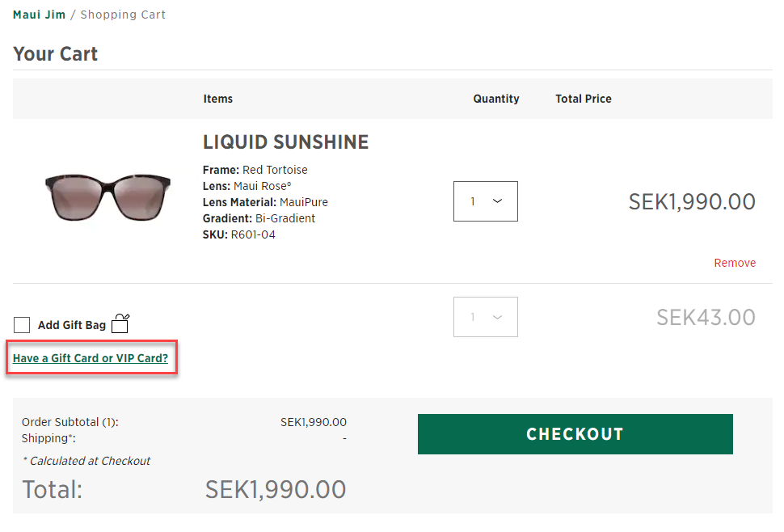
Task: Click the Items column header
Action: [218, 99]
